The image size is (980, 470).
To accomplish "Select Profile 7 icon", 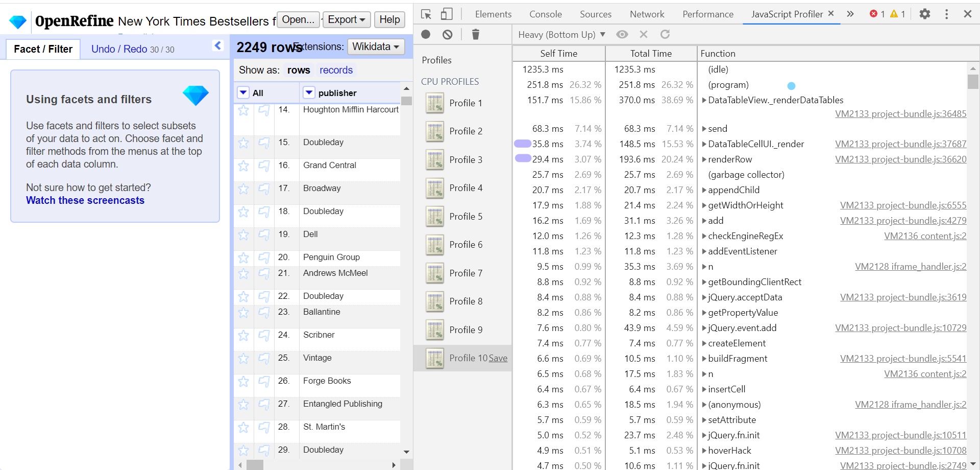I will click(435, 273).
